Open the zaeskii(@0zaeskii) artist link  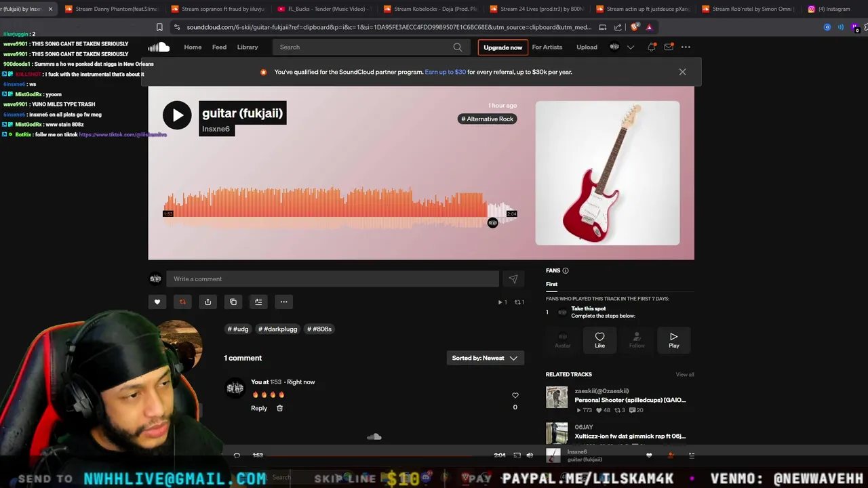click(601, 391)
